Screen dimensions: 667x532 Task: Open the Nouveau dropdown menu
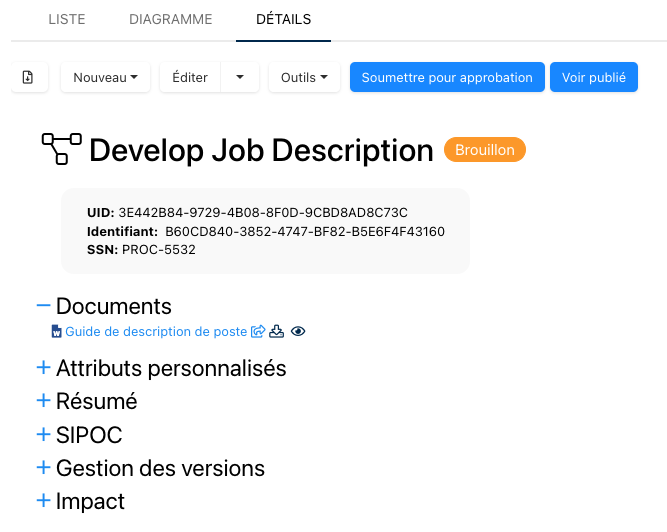[x=105, y=77]
